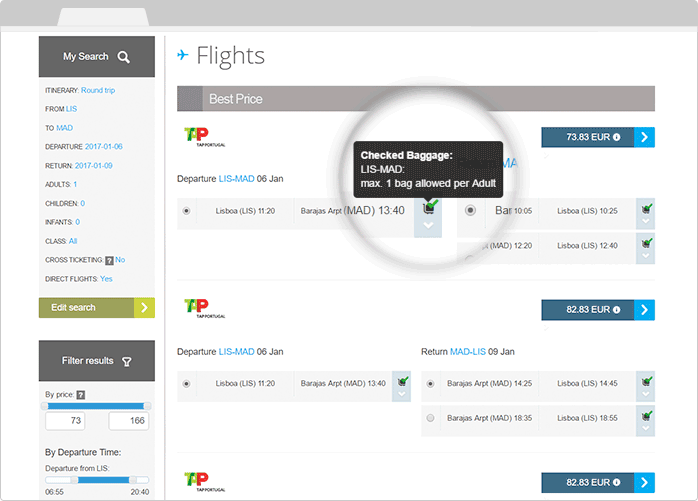The image size is (698, 501).
Task: Click the return date 2017-01-09
Action: [93, 166]
